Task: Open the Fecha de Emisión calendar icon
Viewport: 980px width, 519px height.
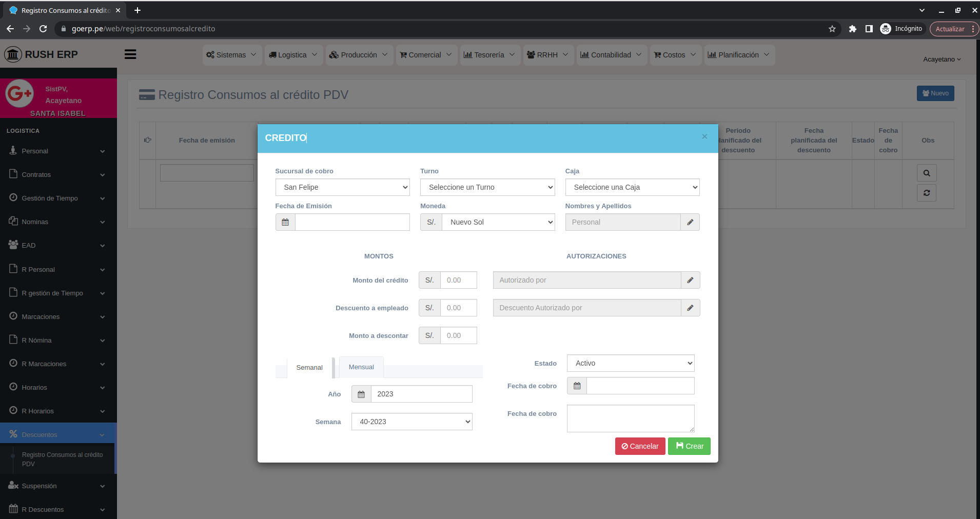Action: point(285,222)
